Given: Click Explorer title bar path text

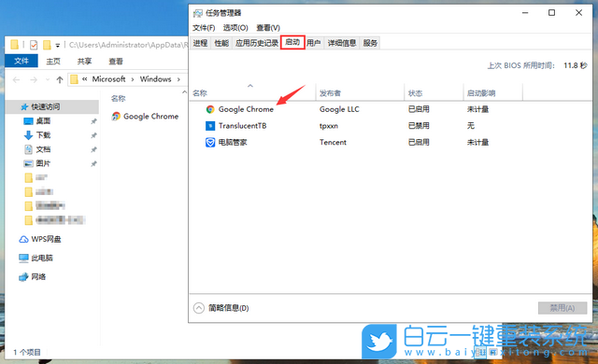Looking at the screenshot, I should (x=129, y=45).
